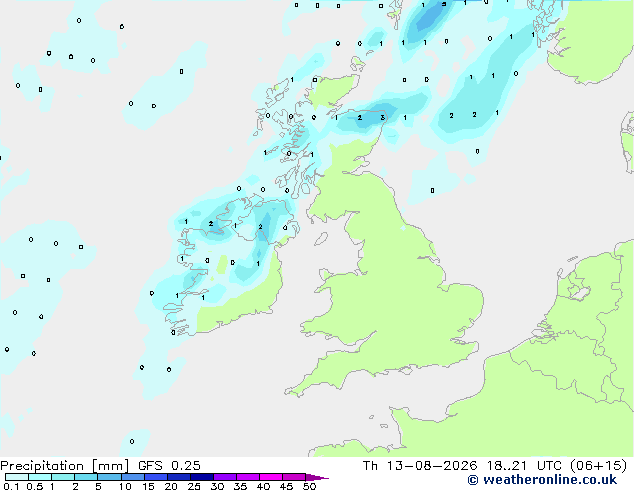634x490 pixels.
Task: Click the purple arrow above 50 mm in legend
Action: coord(317,477)
